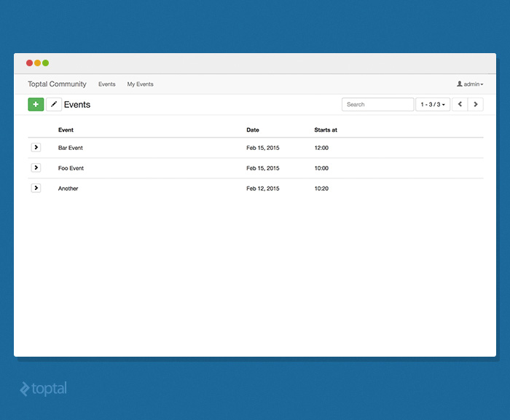
Task: Go to next page with right chevron
Action: pos(476,104)
